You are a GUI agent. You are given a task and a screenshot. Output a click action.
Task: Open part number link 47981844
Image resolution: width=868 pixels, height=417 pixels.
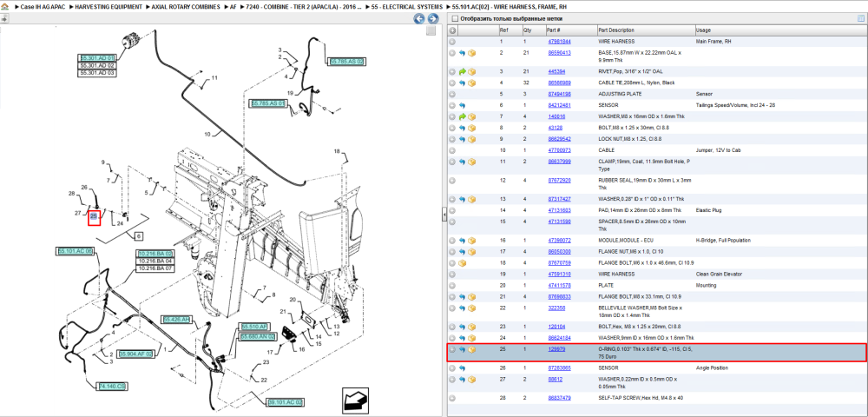point(559,42)
